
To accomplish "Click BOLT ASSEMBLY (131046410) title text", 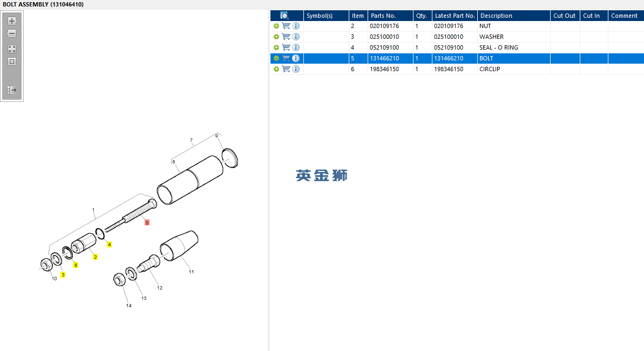I will [x=43, y=4].
